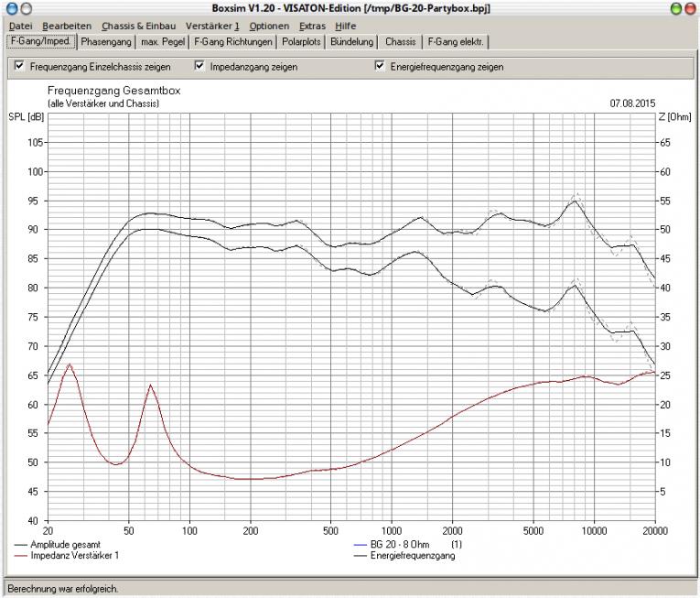Click the (alle Verstärker und Chassis) subtitle
Viewport: 700px width, 598px height.
103,103
